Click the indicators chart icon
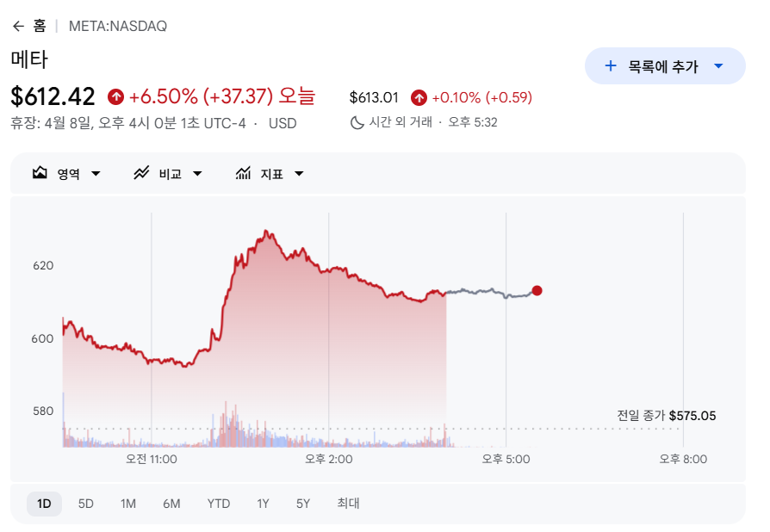The width and height of the screenshot is (770, 532). (x=243, y=173)
